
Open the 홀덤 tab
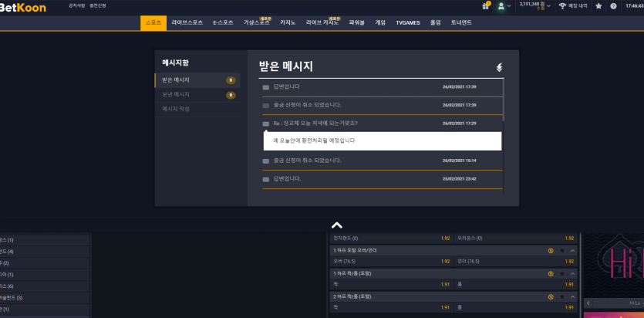click(x=435, y=23)
